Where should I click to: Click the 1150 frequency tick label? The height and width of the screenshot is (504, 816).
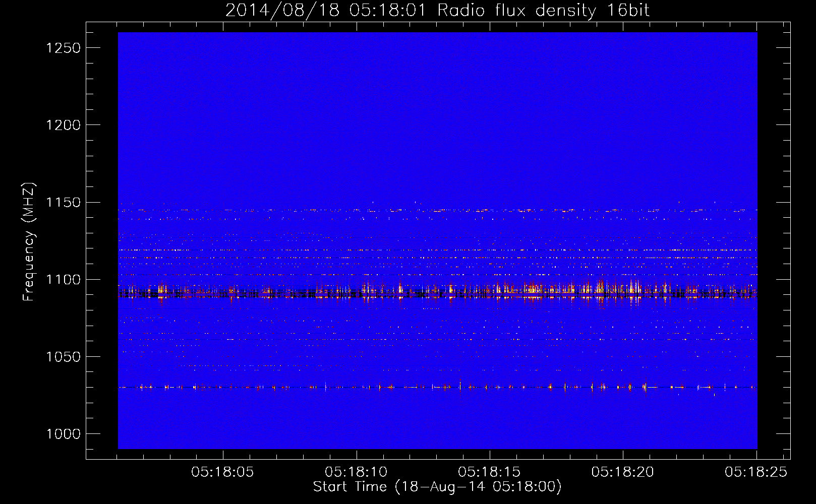click(x=63, y=203)
